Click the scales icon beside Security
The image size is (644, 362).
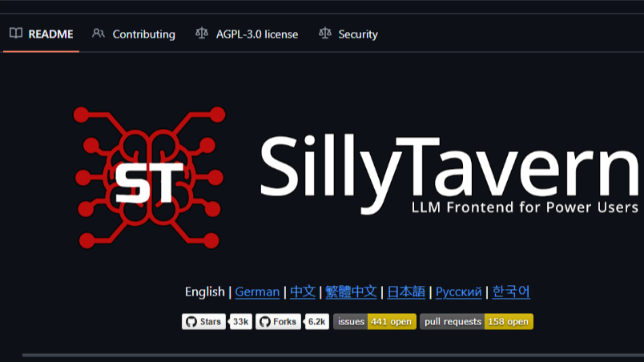coord(325,34)
